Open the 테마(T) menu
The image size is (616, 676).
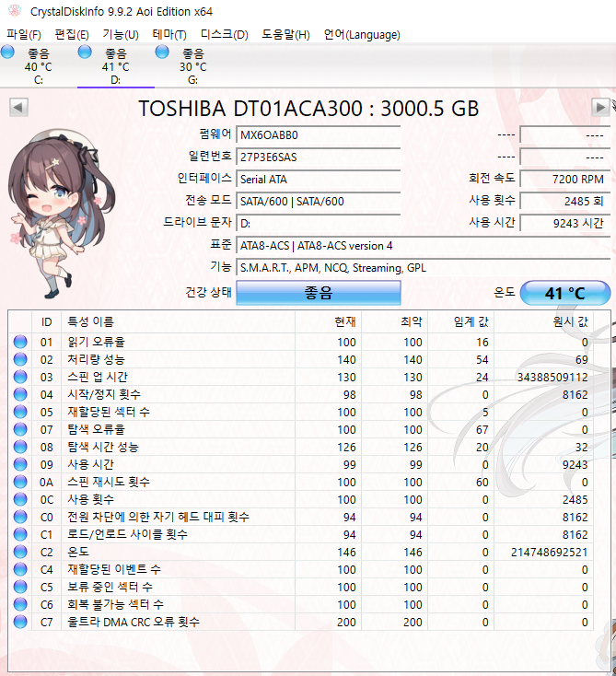(x=169, y=34)
